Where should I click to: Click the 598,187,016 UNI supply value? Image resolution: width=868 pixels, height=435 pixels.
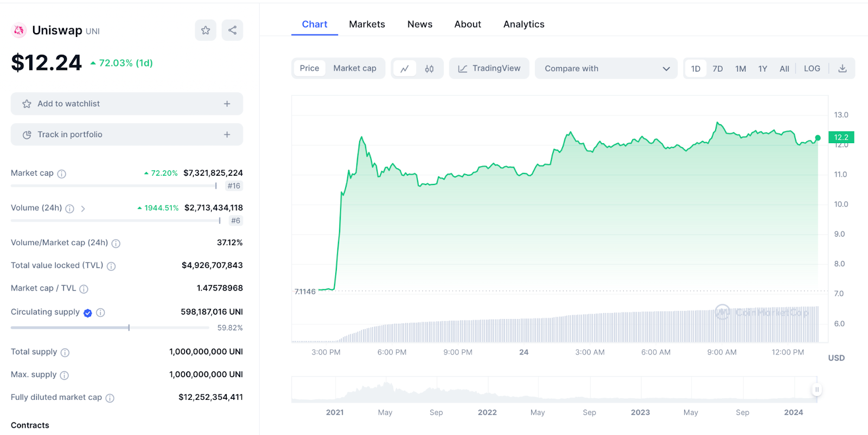[212, 312]
